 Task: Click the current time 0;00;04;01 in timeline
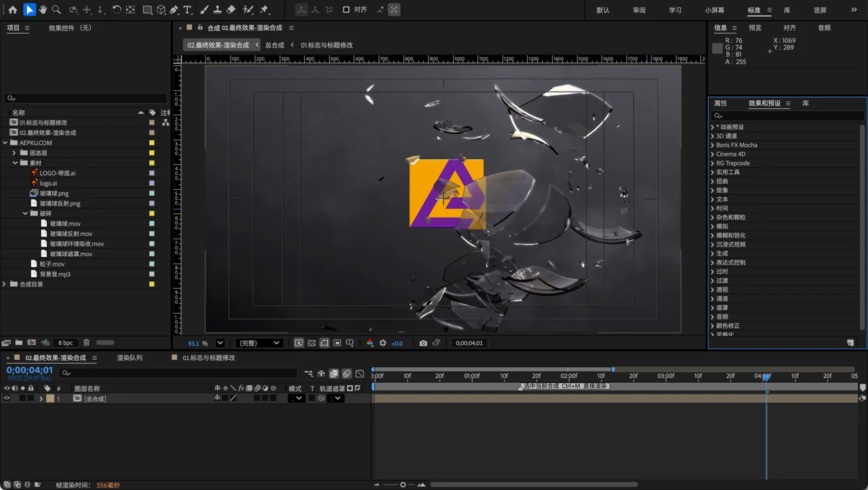pos(30,370)
